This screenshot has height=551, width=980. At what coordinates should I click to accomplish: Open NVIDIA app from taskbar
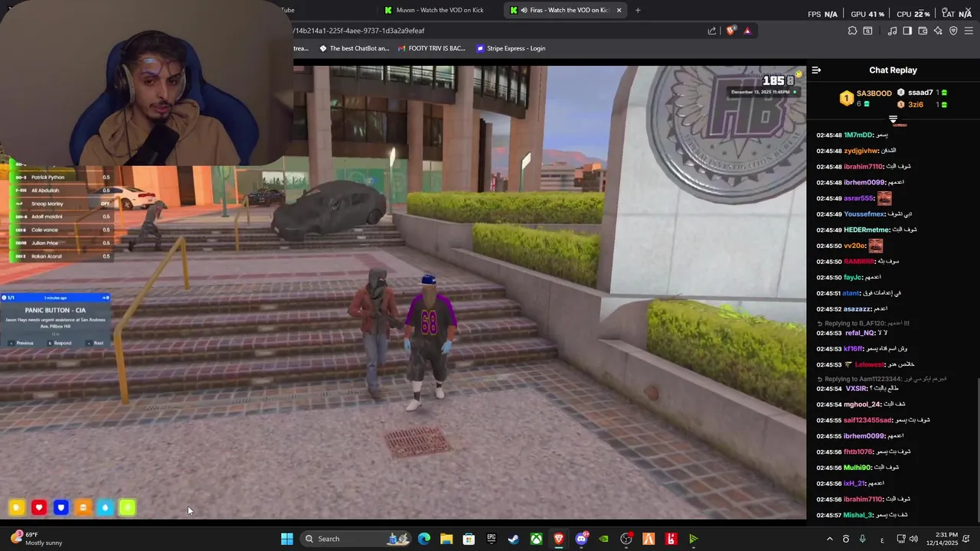pos(604,539)
